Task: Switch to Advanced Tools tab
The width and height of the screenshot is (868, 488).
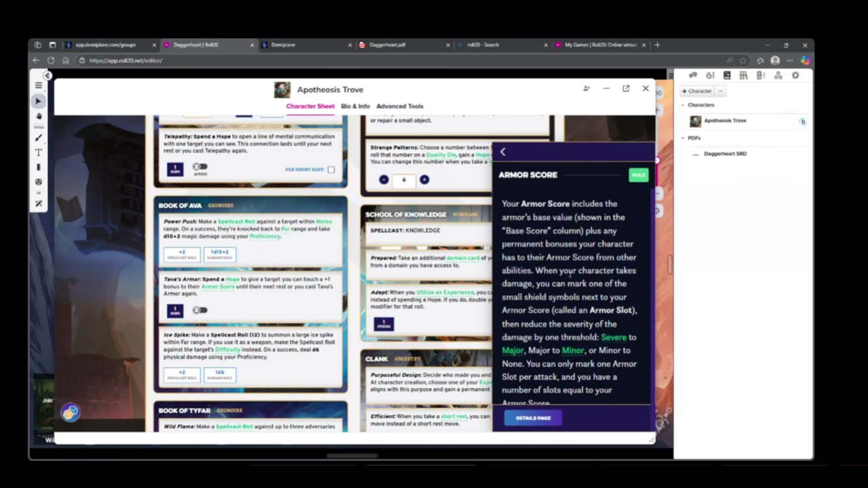Action: point(399,106)
